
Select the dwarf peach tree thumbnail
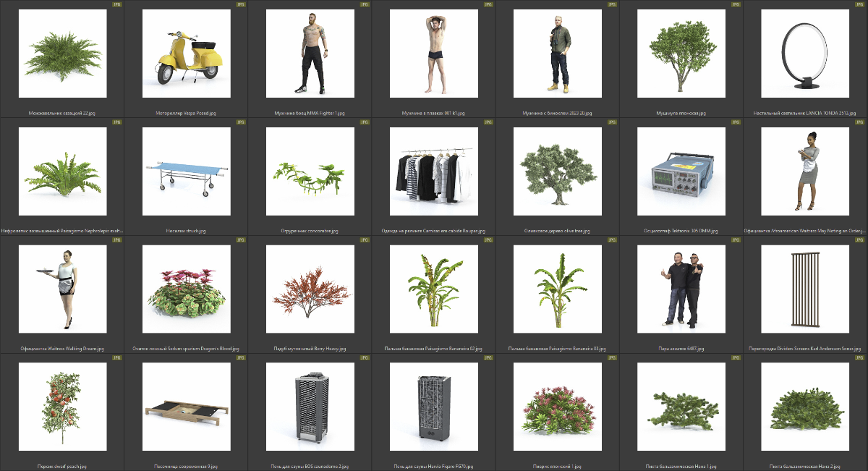coord(62,407)
